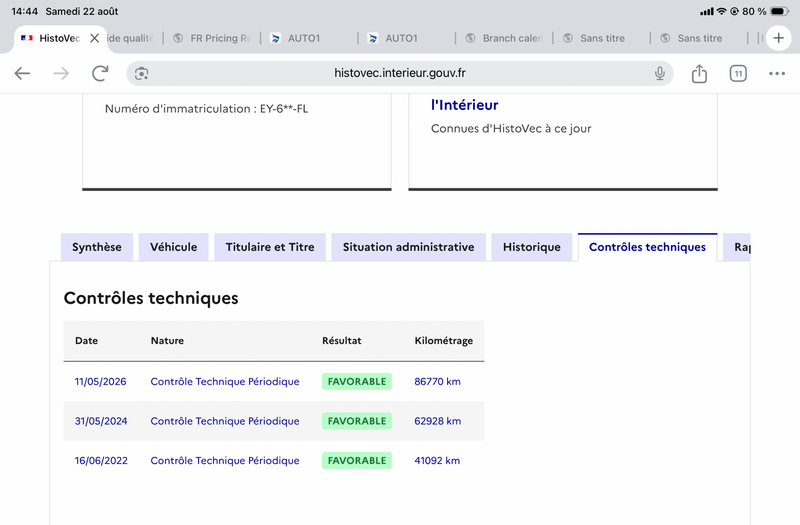Add a new browser tab
Viewport: 800px width, 525px height.
click(779, 38)
